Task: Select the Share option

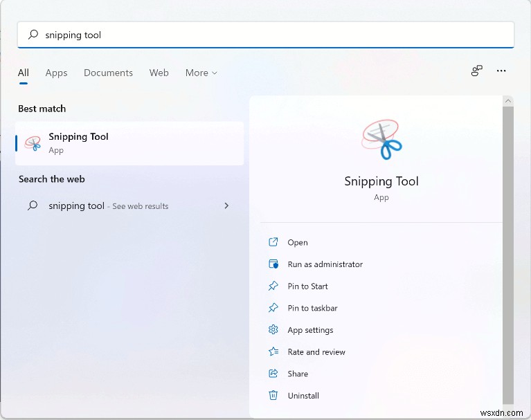Action: tap(298, 374)
